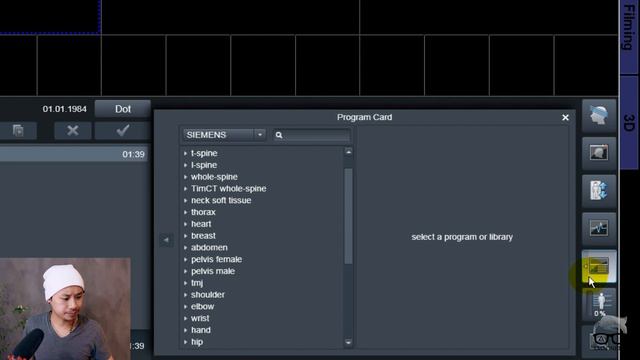Open the patient head icon panel
Image resolution: width=640 pixels, height=360 pixels.
(x=599, y=116)
